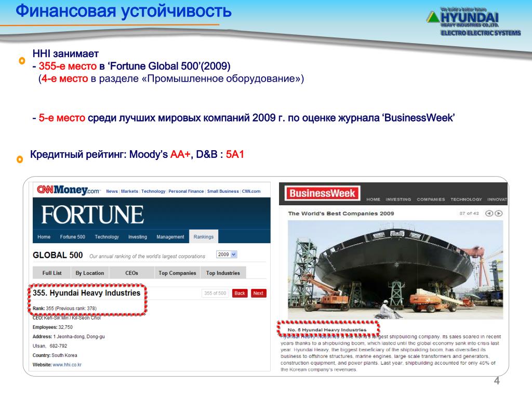Click the '355 of 500' field
Screen dimensions: 532x399
tap(215, 293)
